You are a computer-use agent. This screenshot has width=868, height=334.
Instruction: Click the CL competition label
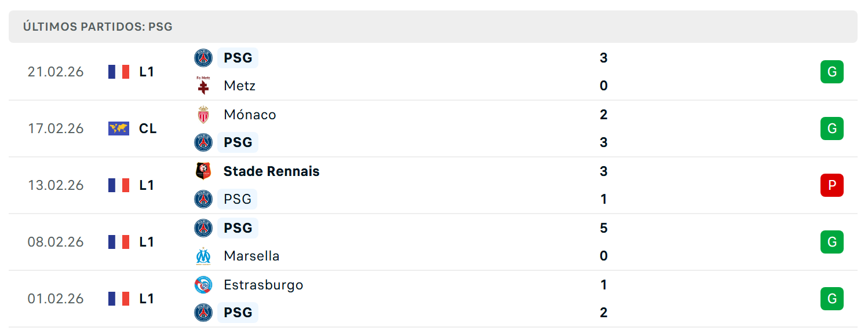148,129
